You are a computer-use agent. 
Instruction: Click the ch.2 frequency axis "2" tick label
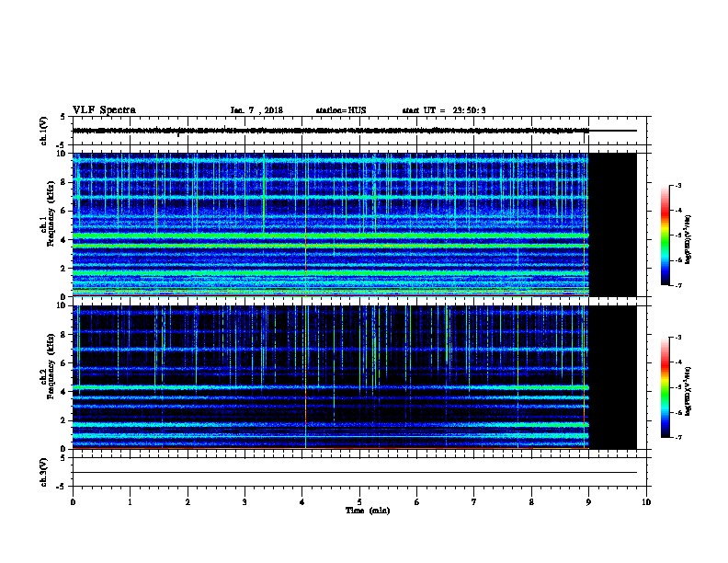click(64, 420)
